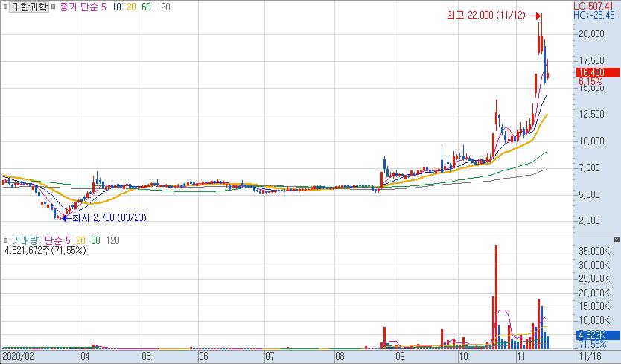Viewport: 621px width, 364px height.
Task: Select the volume 5-day average legend
Action: pos(68,240)
